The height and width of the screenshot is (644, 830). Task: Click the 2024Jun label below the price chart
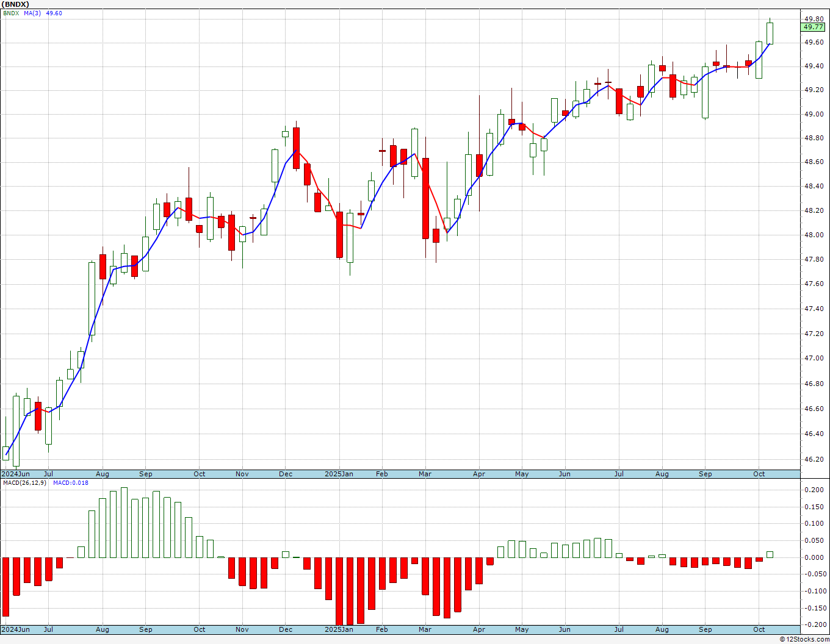click(x=15, y=474)
